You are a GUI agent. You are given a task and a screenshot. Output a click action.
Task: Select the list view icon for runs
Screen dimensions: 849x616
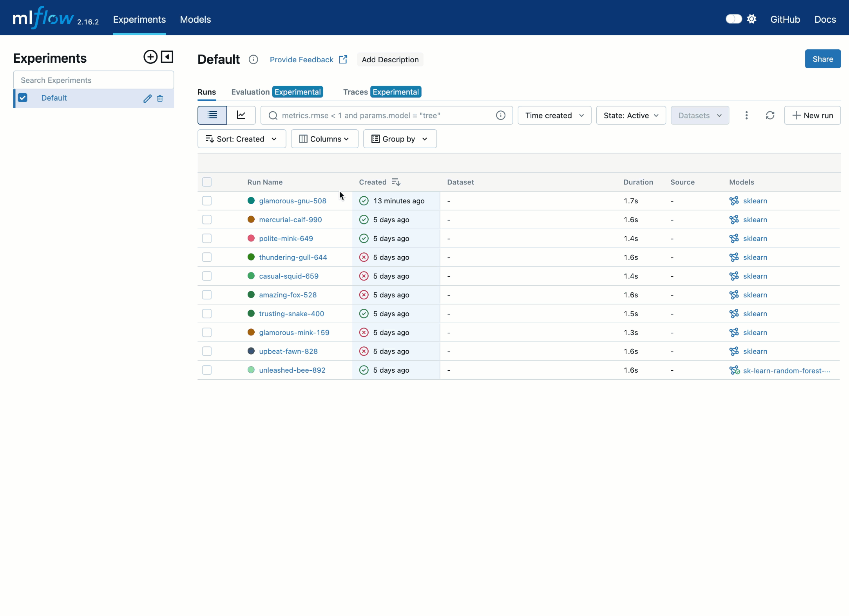tap(212, 115)
